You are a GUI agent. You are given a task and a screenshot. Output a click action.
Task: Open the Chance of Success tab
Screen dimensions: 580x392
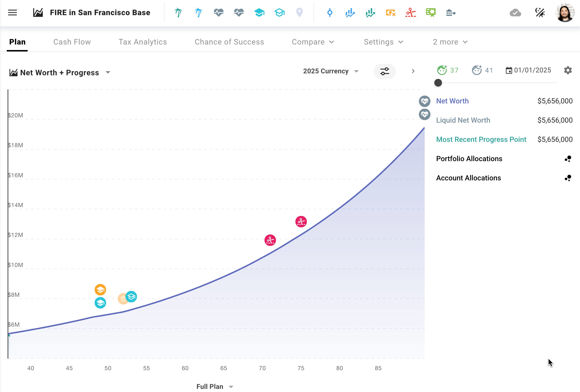point(229,42)
